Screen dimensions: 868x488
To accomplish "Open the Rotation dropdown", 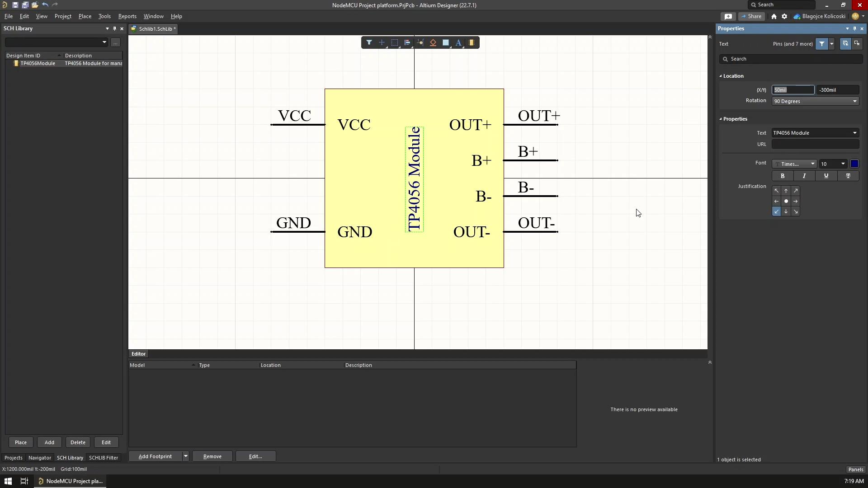I will pos(854,101).
